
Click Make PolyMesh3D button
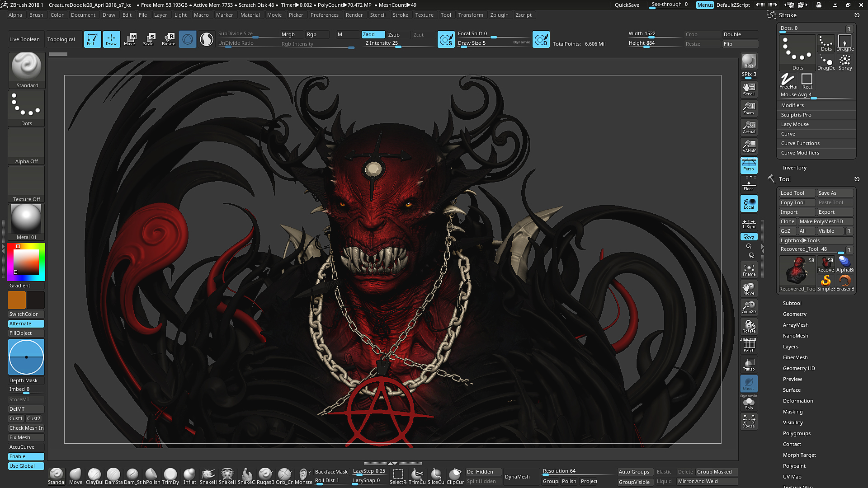(x=825, y=221)
